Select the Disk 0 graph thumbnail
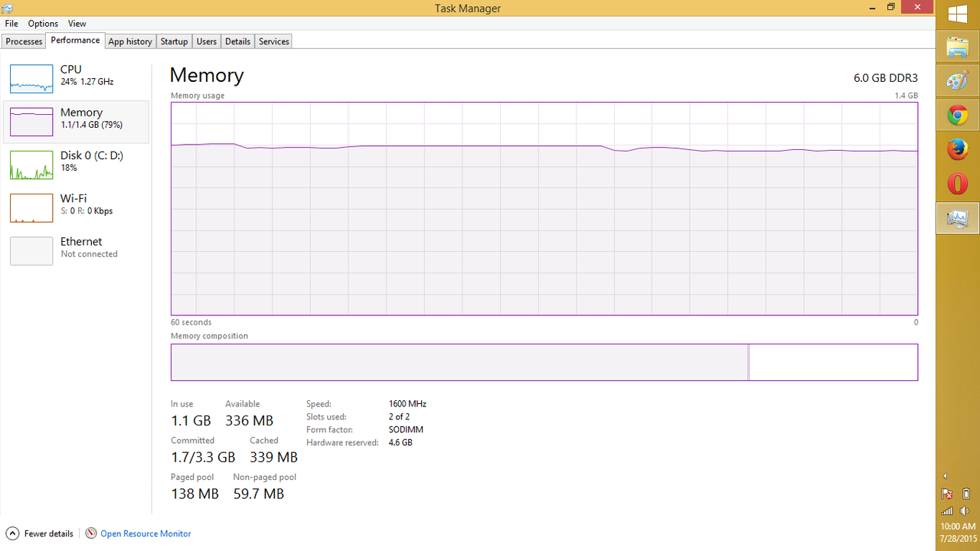Image resolution: width=980 pixels, height=551 pixels. (31, 165)
